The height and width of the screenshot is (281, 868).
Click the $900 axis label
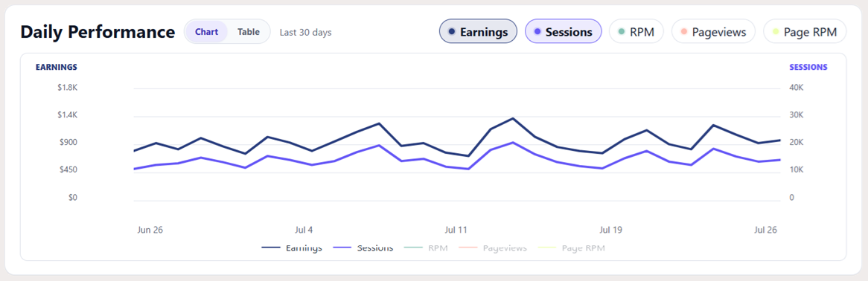pos(68,143)
